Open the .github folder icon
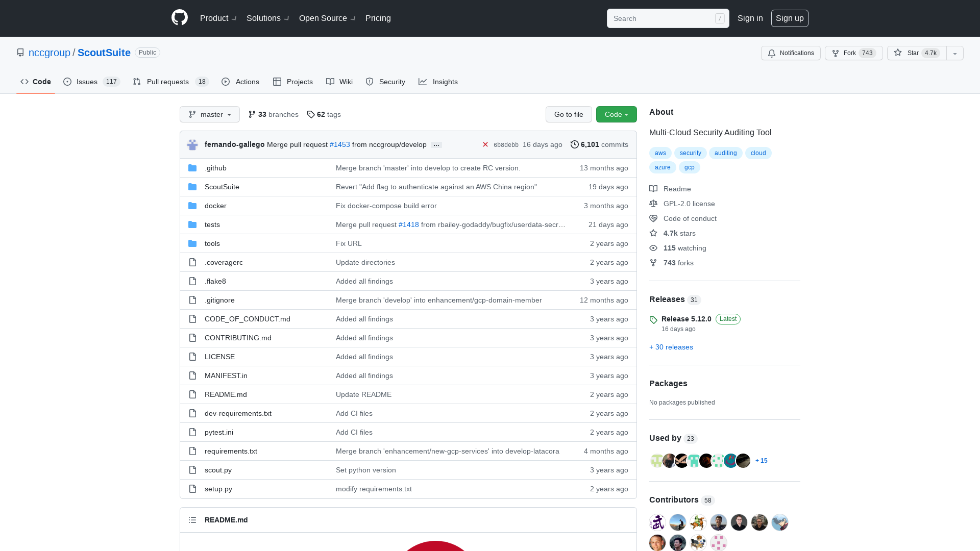Image resolution: width=980 pixels, height=551 pixels. (192, 168)
